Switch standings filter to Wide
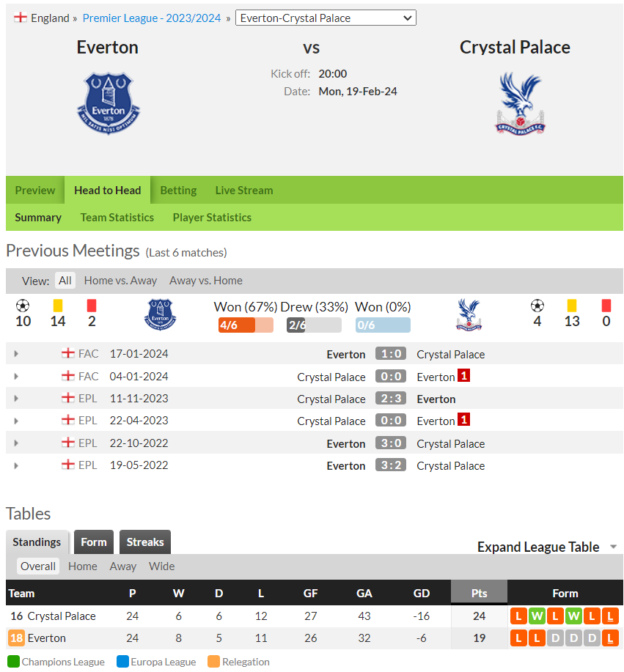This screenshot has width=624, height=672. pyautogui.click(x=161, y=566)
